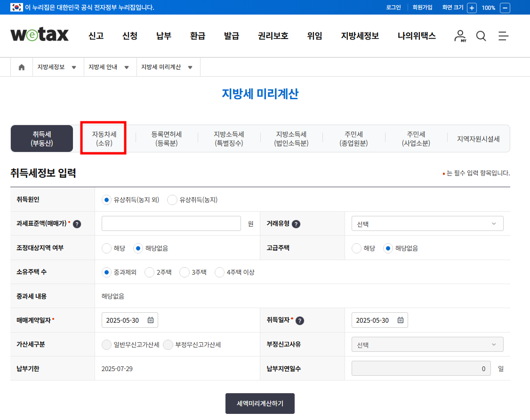The image size is (530, 420).
Task: Select 2주택 under 소유주택 수
Action: pyautogui.click(x=150, y=272)
